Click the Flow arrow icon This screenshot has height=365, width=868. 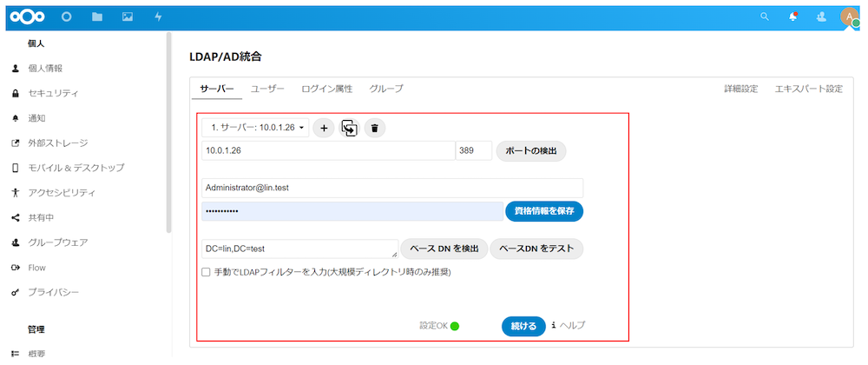coord(16,268)
